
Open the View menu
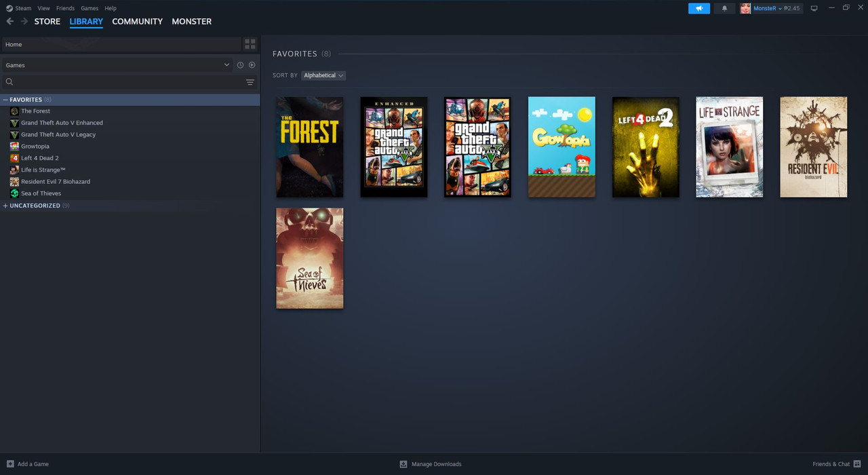pos(43,8)
